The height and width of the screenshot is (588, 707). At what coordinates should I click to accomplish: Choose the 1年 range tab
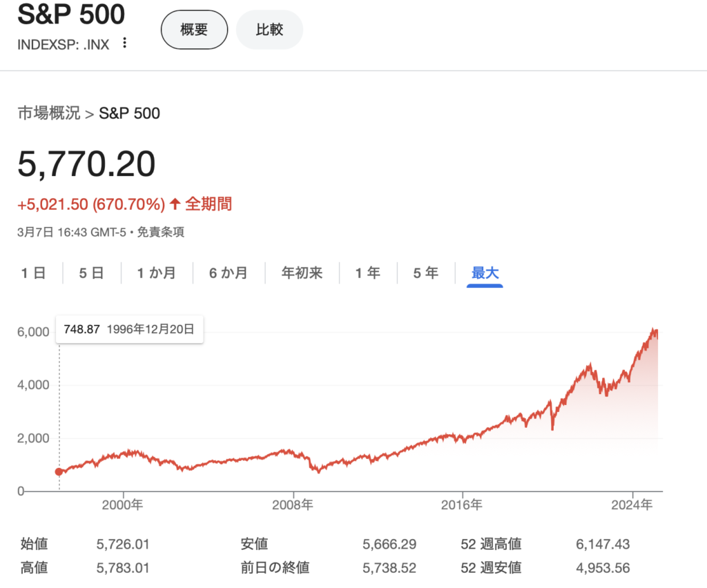point(367,273)
